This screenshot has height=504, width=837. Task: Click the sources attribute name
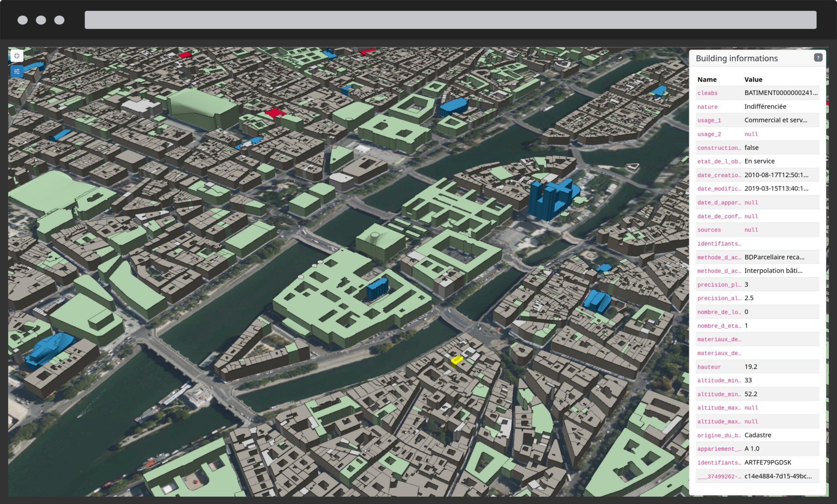[709, 230]
